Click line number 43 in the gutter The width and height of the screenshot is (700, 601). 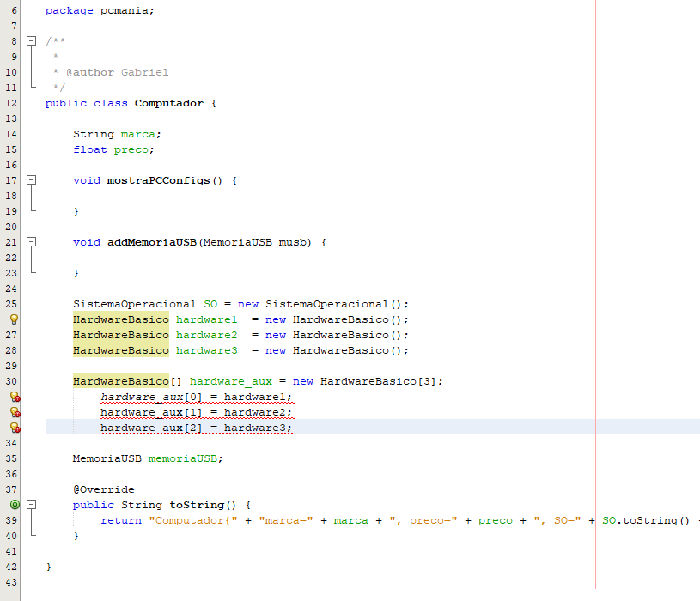11,582
